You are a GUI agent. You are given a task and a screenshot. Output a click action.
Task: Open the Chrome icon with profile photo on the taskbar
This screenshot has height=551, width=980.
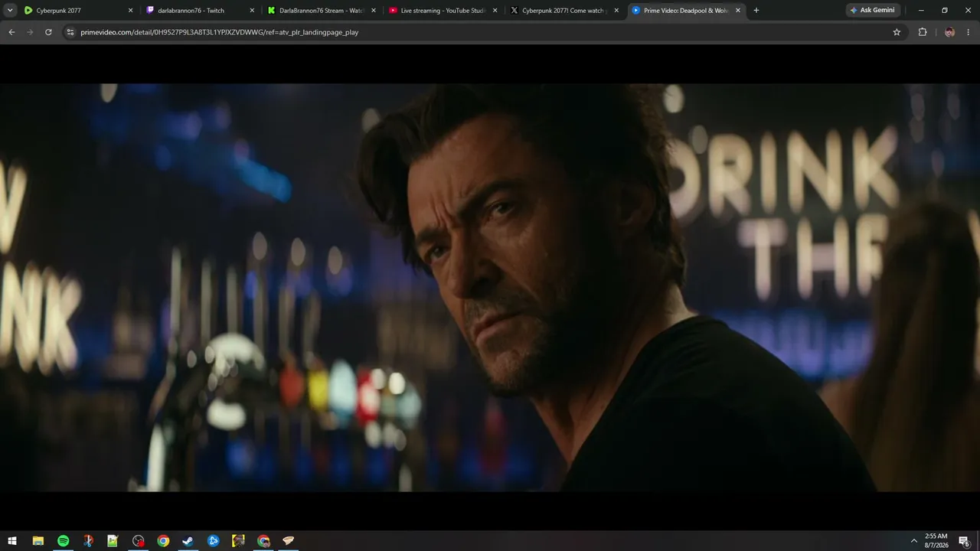[263, 541]
